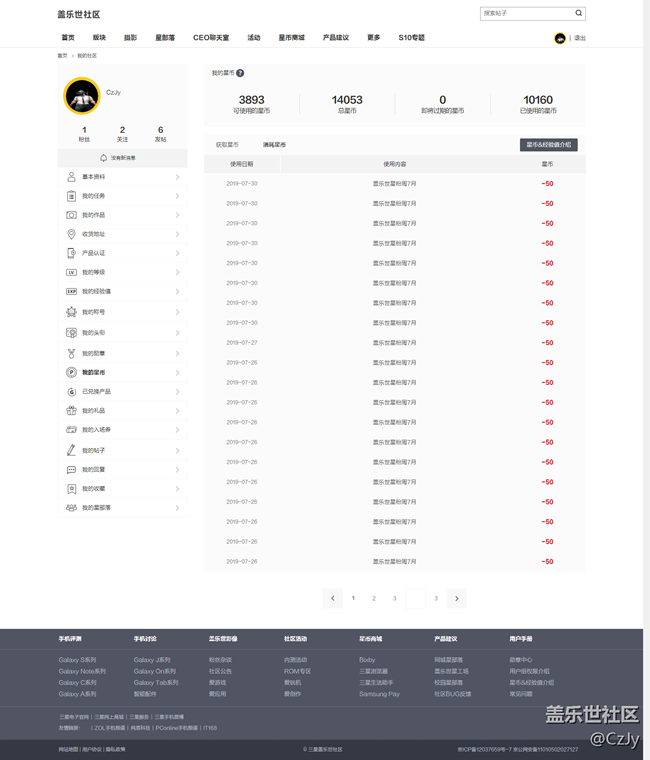This screenshot has height=760, width=650.
Task: Click the small user avatar in header
Action: [x=560, y=38]
